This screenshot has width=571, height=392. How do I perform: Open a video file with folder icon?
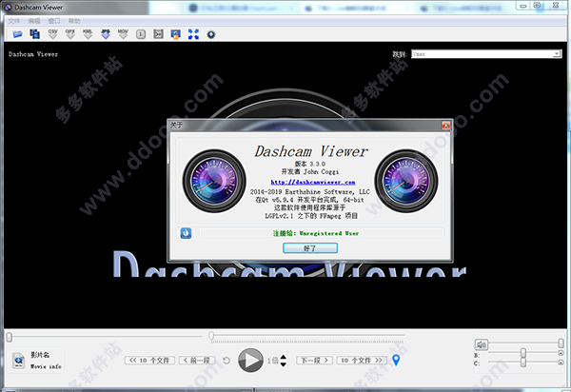(x=17, y=34)
